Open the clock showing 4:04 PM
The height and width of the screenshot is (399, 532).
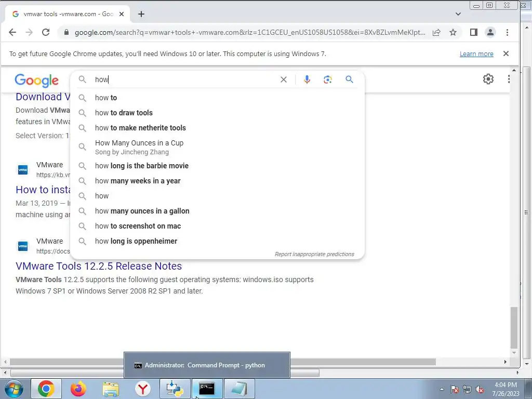point(506,389)
